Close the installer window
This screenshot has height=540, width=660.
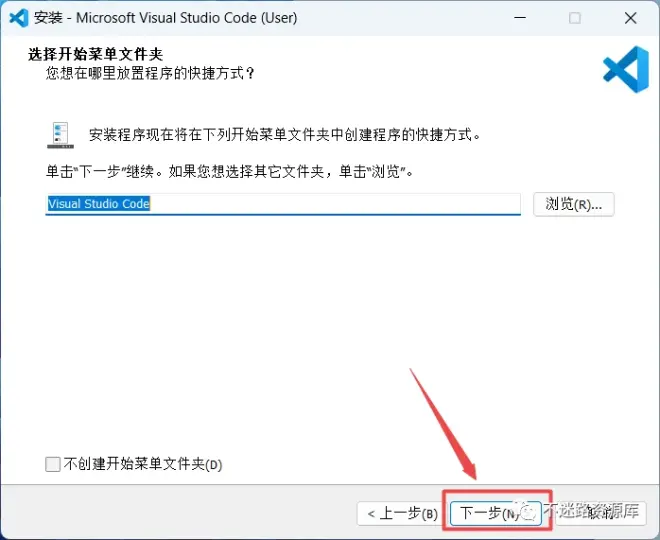(631, 18)
